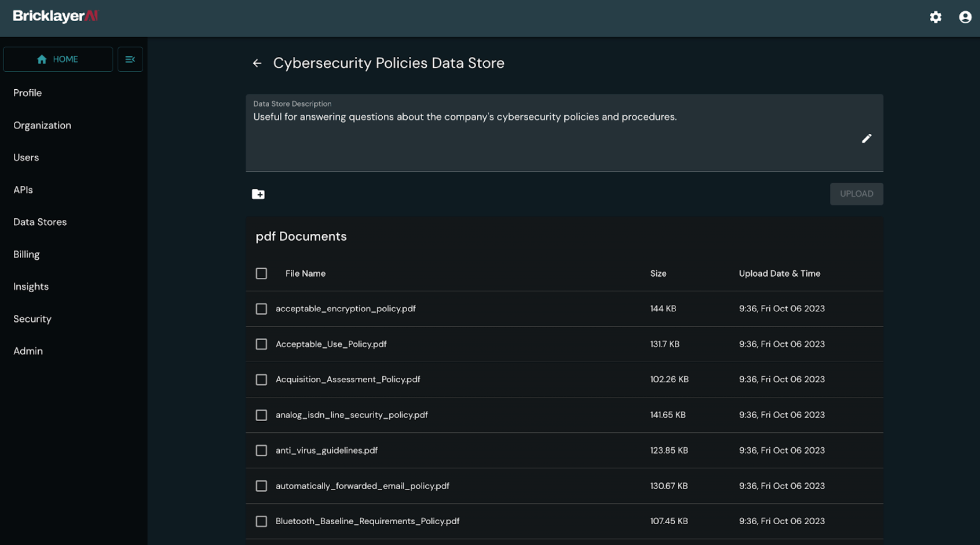The height and width of the screenshot is (545, 980).
Task: Edit the data store description with pencil
Action: 866,139
